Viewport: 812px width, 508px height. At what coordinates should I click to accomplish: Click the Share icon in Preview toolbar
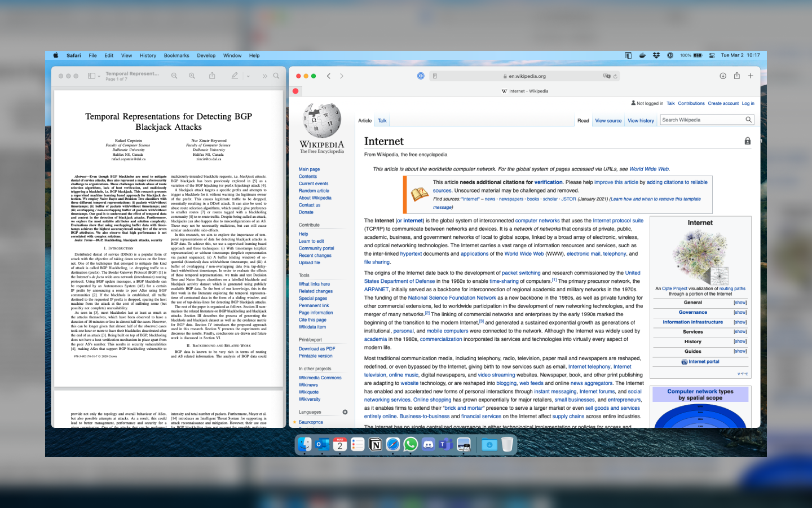[x=212, y=76]
